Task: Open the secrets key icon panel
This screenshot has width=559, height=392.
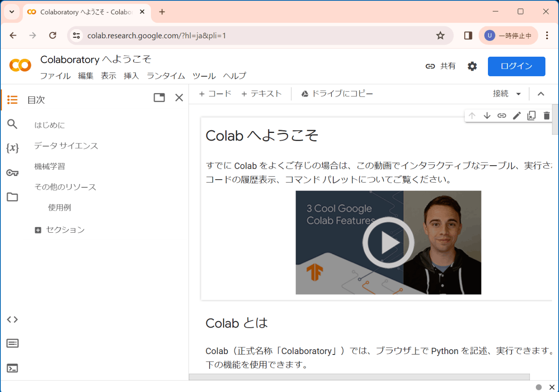Action: tap(12, 172)
